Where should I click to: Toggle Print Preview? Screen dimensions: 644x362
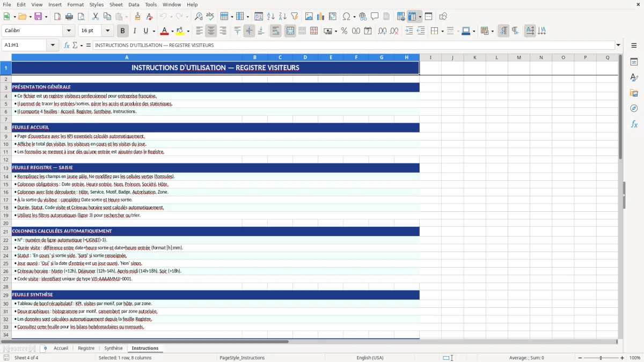coord(81,17)
